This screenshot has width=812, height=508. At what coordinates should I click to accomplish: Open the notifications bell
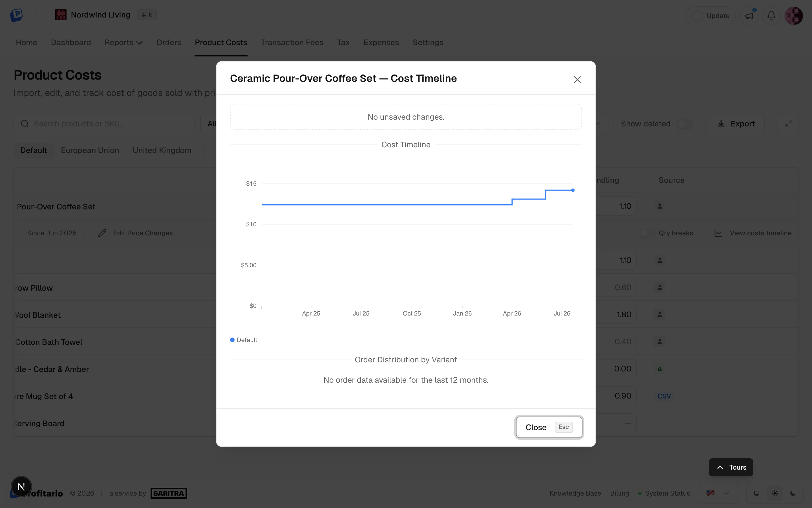click(771, 16)
